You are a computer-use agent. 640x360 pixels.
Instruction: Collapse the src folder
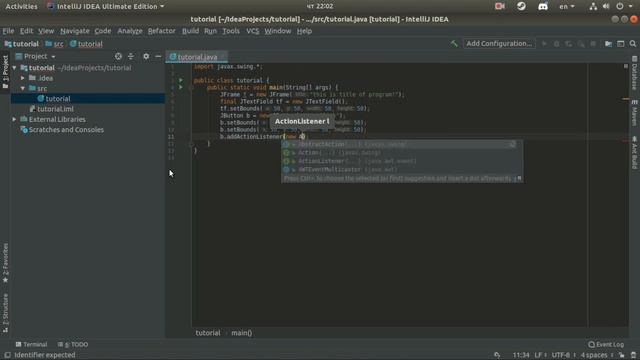23,88
